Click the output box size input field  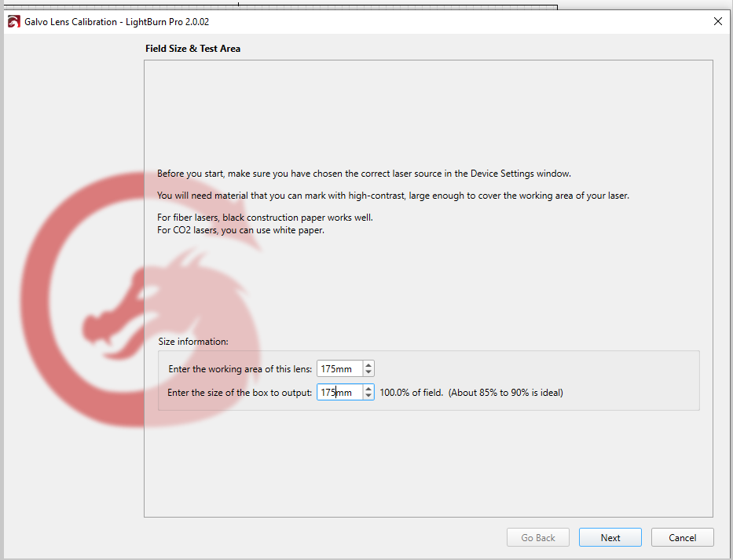(339, 392)
